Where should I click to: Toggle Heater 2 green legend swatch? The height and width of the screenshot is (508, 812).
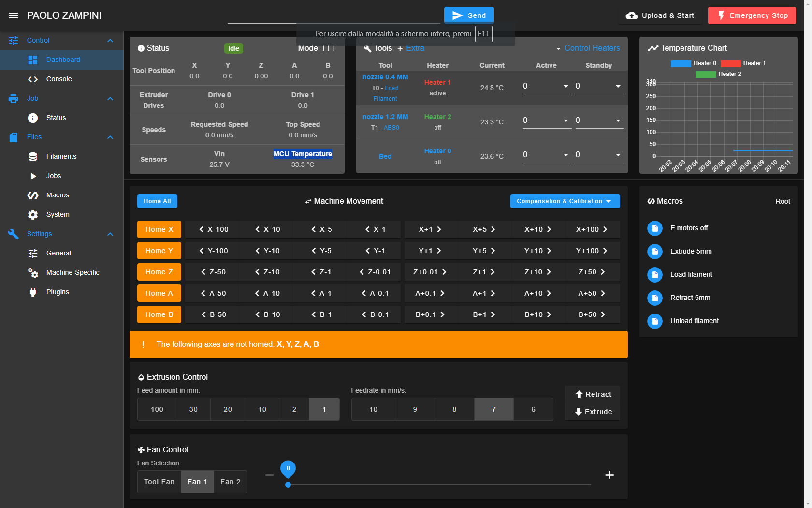706,74
